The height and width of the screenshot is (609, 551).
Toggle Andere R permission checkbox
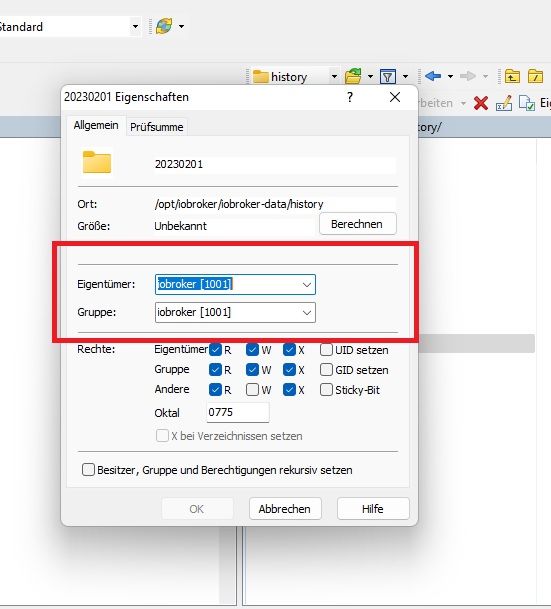[x=215, y=390]
